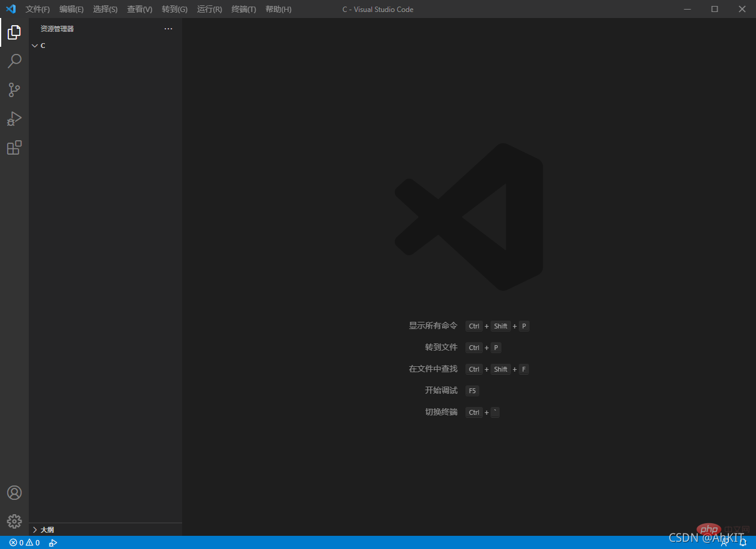The image size is (756, 549).
Task: Open the 终端(T) menu
Action: [x=244, y=10]
